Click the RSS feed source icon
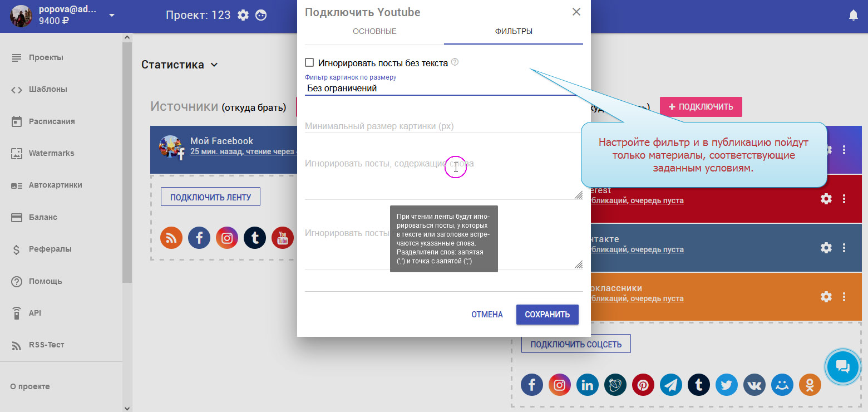868x412 pixels. tap(171, 238)
